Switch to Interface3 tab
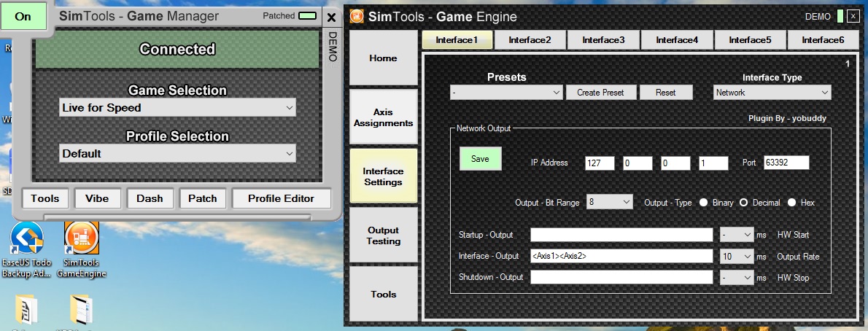 click(x=603, y=40)
